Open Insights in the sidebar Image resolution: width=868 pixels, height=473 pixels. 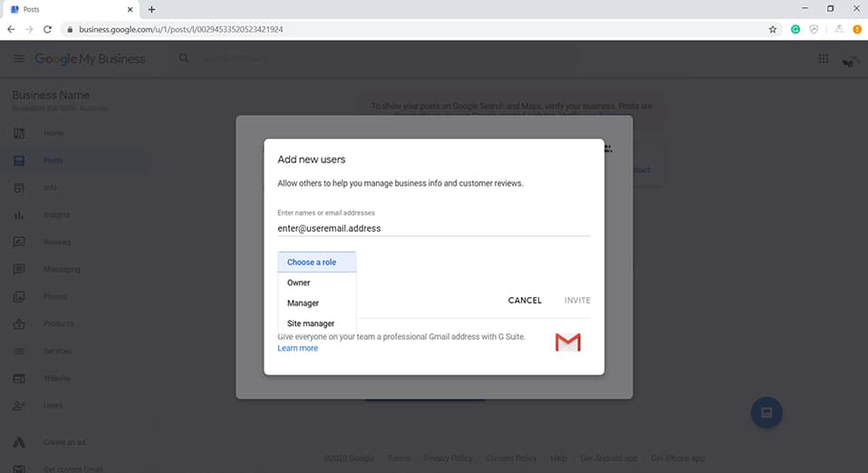click(x=56, y=215)
